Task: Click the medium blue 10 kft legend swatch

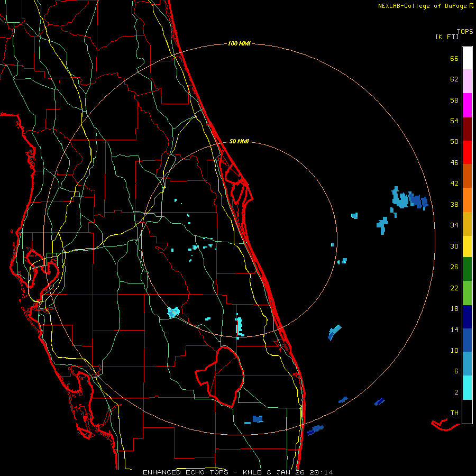Action: pyautogui.click(x=467, y=340)
